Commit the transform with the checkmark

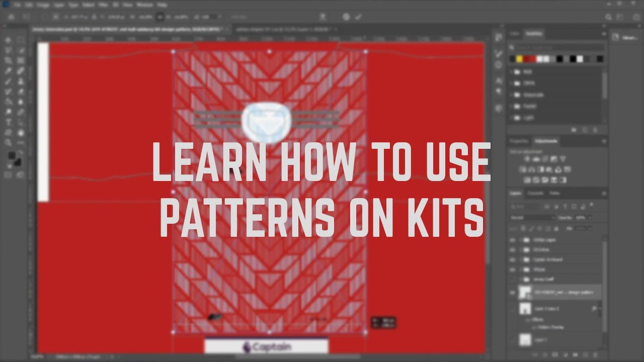pos(358,17)
